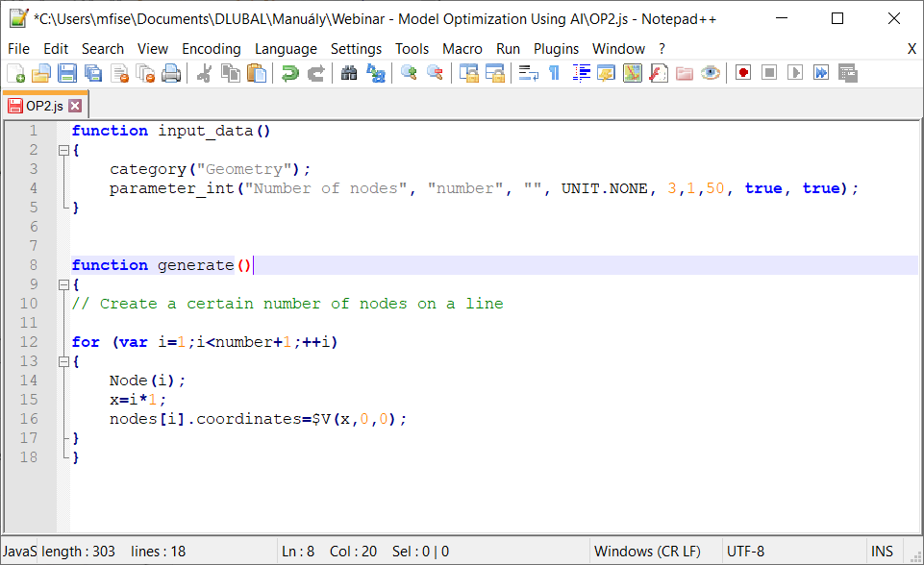Screen dimensions: 924x565
Task: Close the OP2.js tab
Action: [x=75, y=104]
